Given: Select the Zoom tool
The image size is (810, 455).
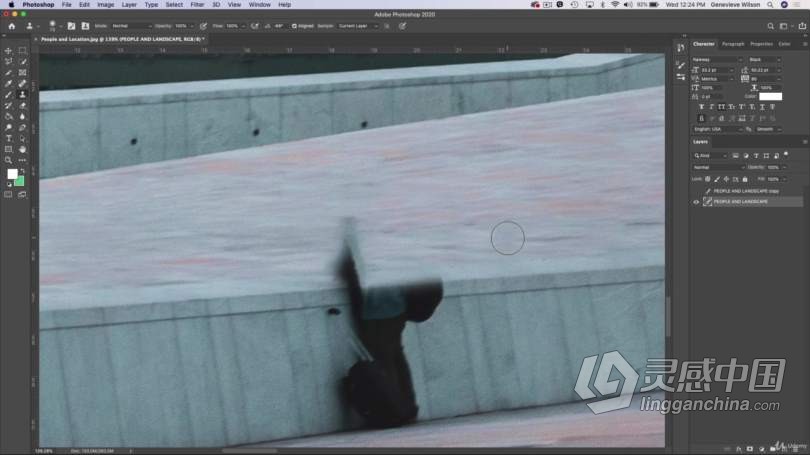Looking at the screenshot, I should click(8, 160).
